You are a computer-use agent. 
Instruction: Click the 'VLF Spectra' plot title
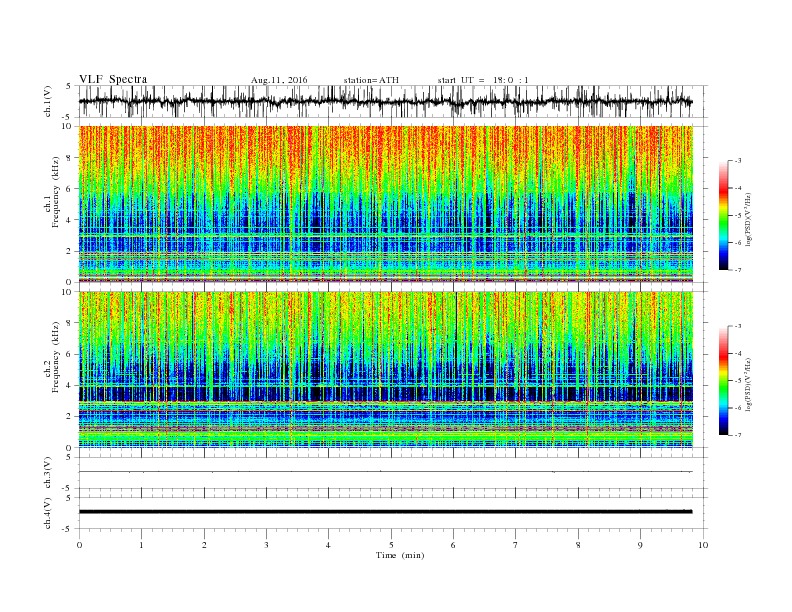[x=113, y=79]
